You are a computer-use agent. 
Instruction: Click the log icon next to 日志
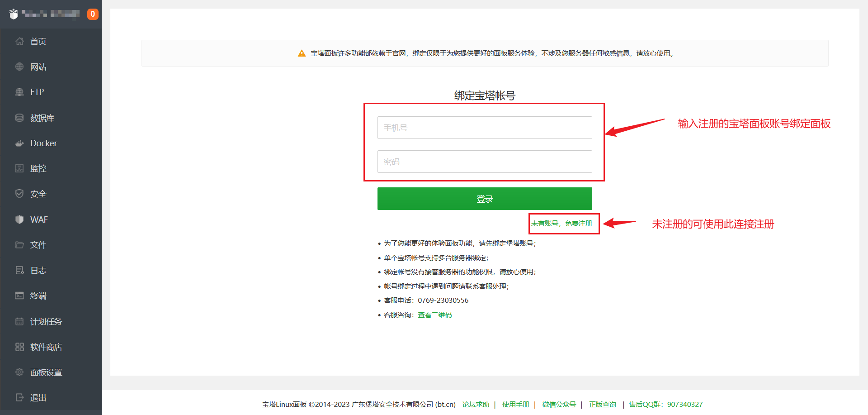click(x=19, y=270)
